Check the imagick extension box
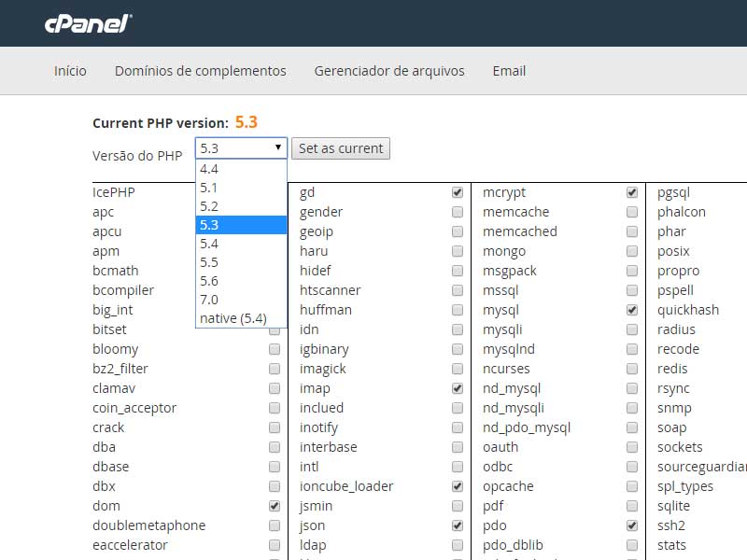 click(458, 369)
